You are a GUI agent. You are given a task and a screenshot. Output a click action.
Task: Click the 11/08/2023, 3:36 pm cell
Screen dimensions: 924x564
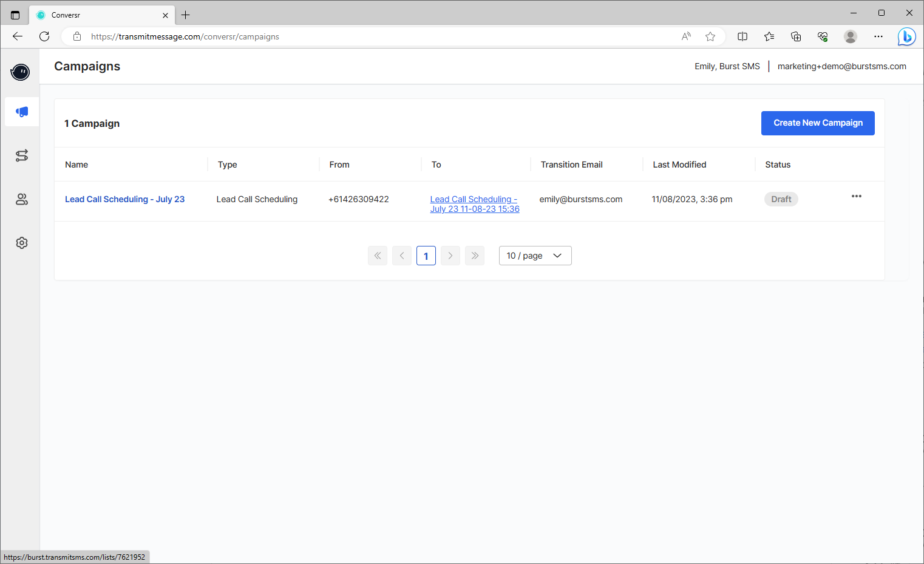point(692,199)
